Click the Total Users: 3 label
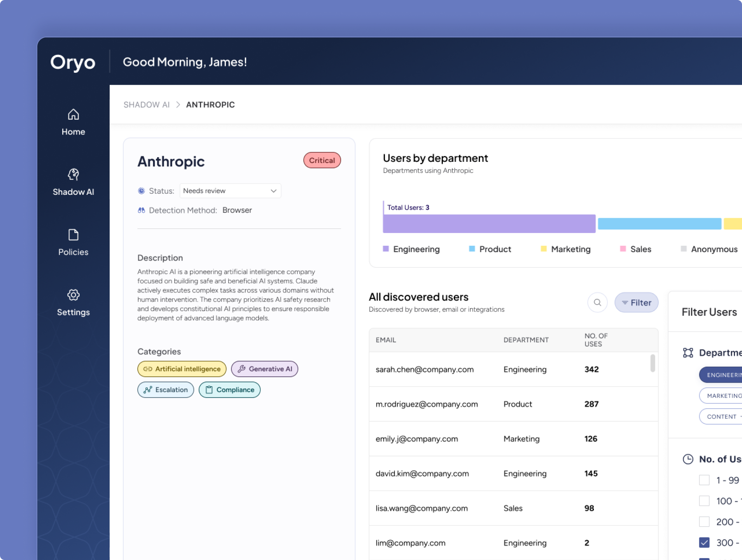Screen dimensions: 742x560 point(408,207)
